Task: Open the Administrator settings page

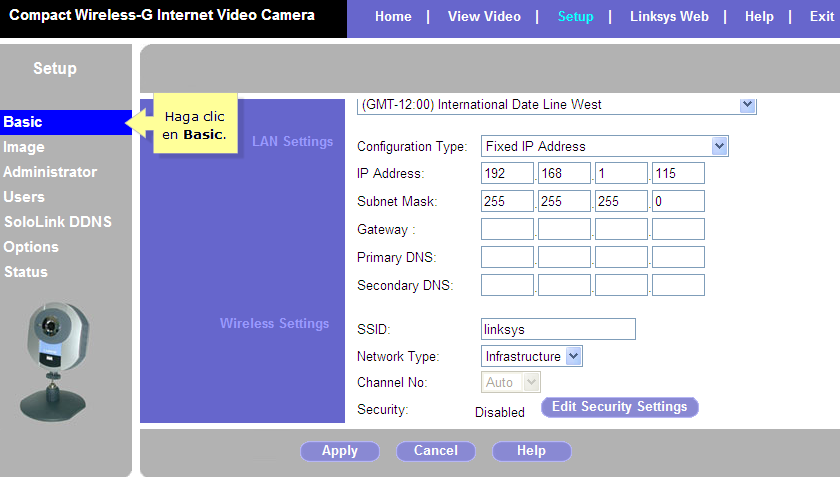Action: tap(50, 172)
